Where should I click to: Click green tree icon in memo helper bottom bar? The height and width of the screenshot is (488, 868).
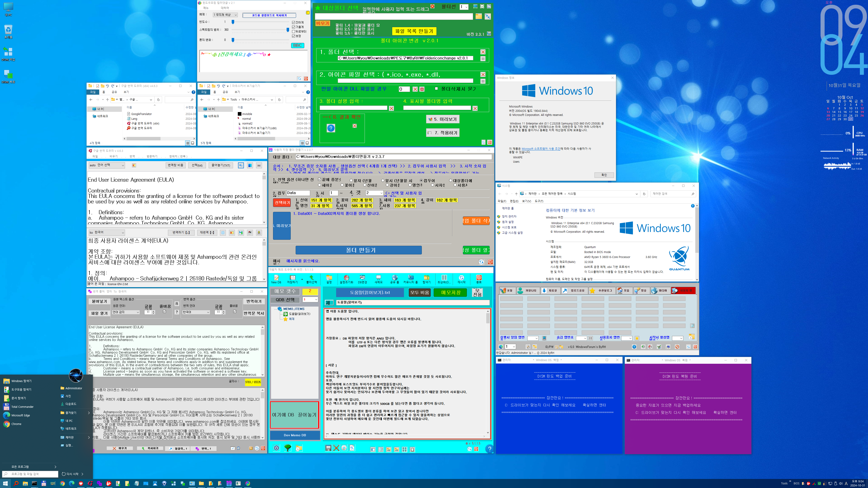pos(288,448)
